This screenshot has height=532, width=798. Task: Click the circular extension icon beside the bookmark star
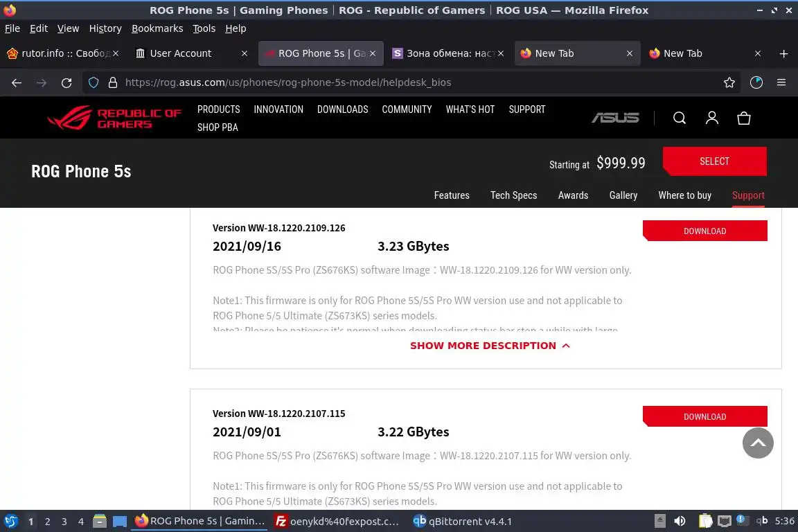pyautogui.click(x=756, y=82)
